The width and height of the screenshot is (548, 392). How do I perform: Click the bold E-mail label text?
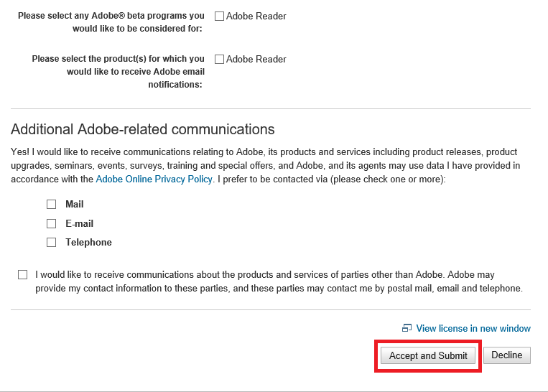pos(80,224)
